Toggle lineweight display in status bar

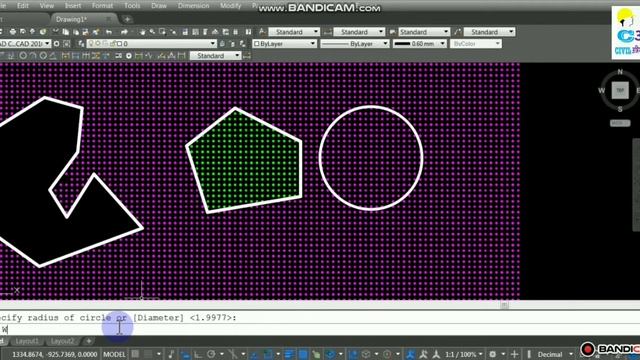(289, 354)
